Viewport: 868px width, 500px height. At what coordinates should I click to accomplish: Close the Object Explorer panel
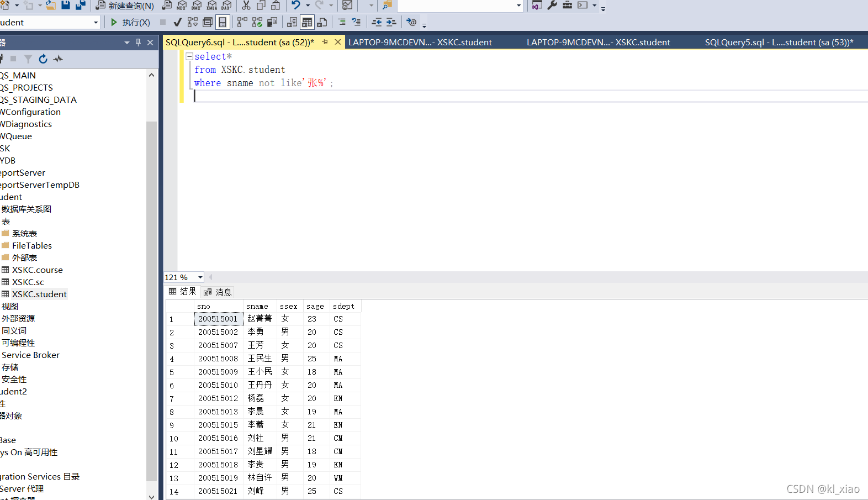click(150, 42)
